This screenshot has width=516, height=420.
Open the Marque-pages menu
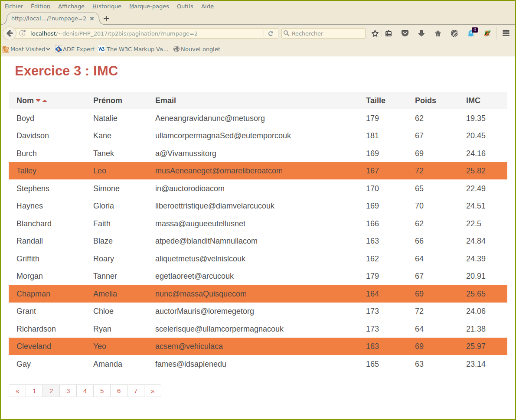point(149,6)
